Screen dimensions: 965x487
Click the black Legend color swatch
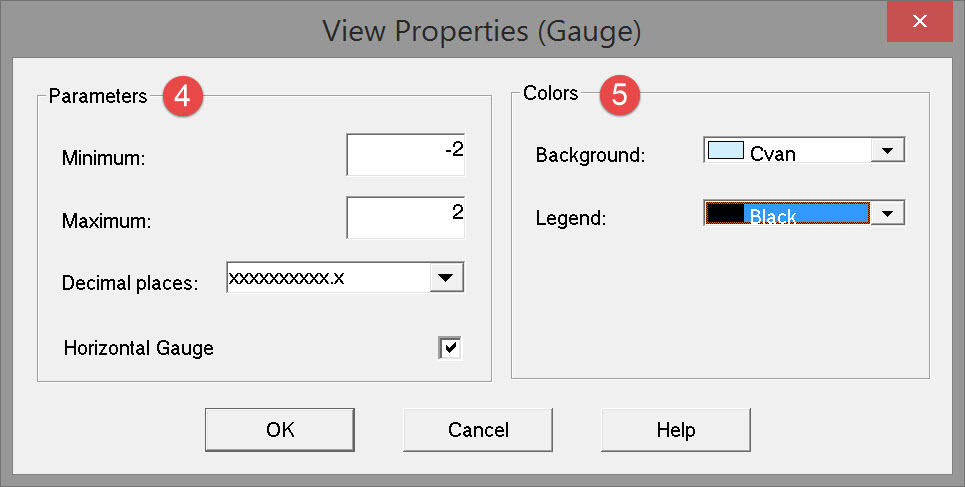coord(726,213)
